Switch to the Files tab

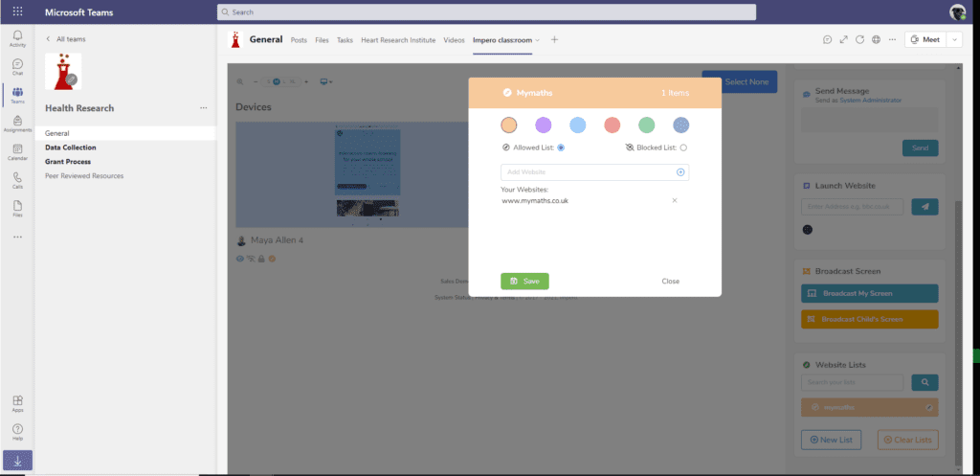(x=322, y=40)
